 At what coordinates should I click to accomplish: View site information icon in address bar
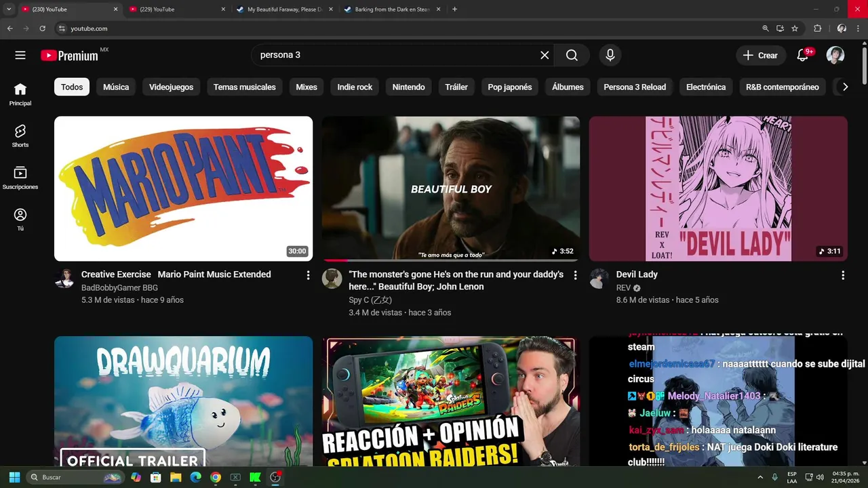tap(62, 28)
